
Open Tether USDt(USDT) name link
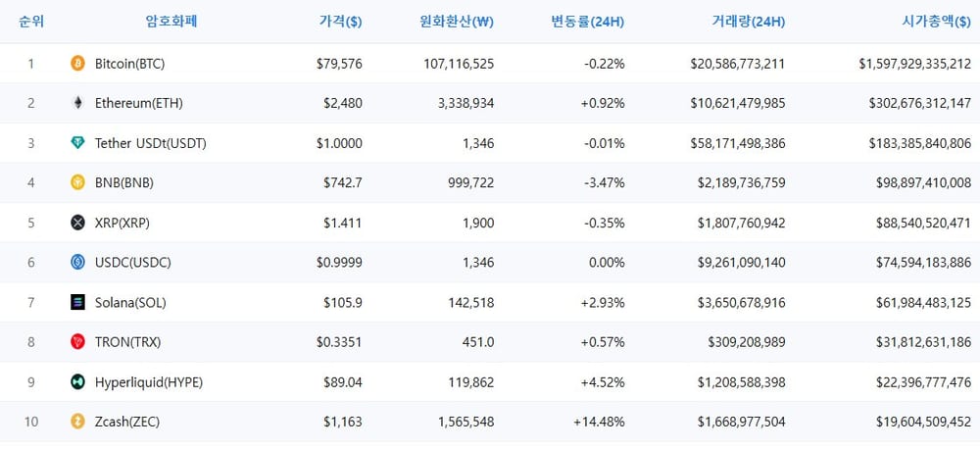click(151, 144)
